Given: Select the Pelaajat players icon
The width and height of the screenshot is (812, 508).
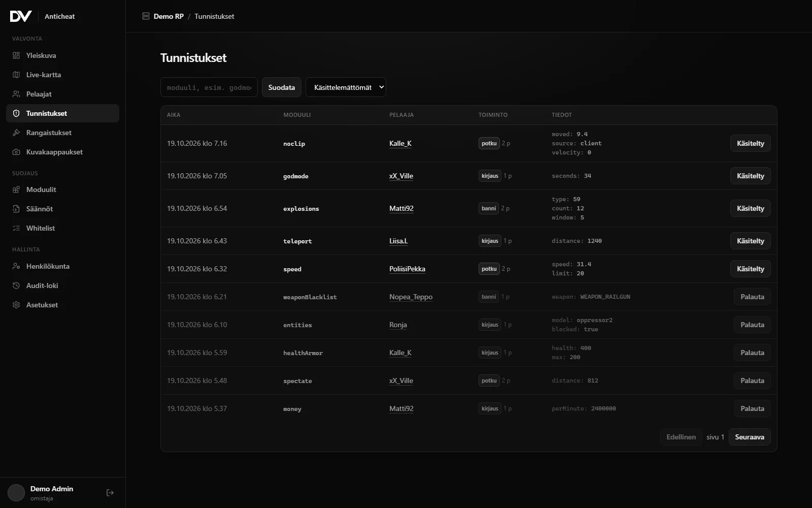Looking at the screenshot, I should (16, 94).
